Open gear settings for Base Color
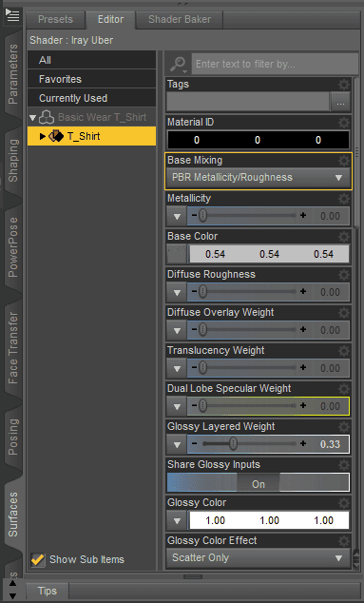Viewport: 364px width, 603px height. click(344, 237)
